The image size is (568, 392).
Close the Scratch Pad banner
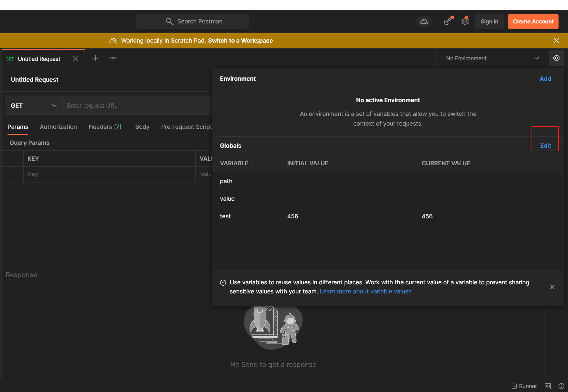[557, 41]
